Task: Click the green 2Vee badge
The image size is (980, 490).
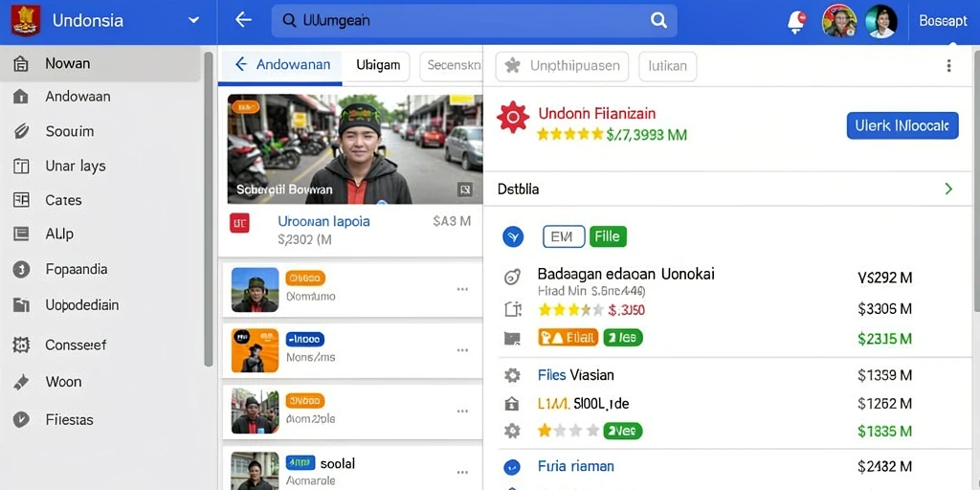Action: pyautogui.click(x=623, y=431)
